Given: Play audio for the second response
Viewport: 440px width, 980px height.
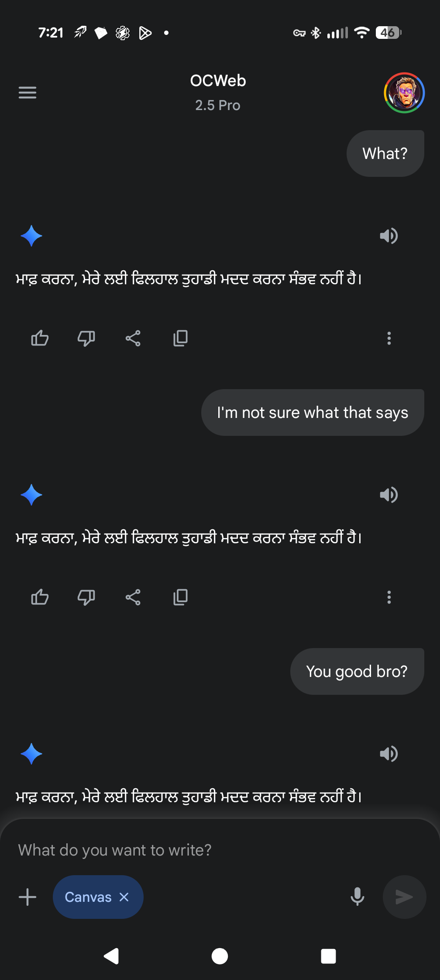Looking at the screenshot, I should 388,495.
